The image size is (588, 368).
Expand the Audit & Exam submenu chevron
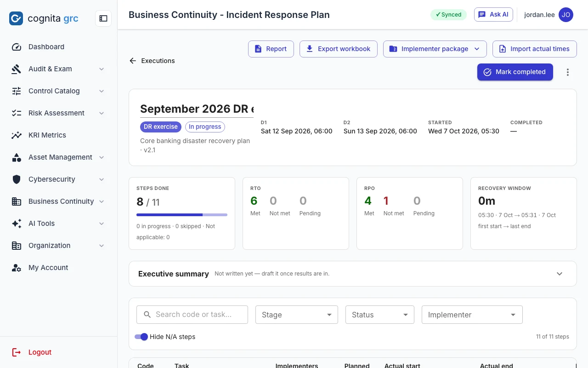click(102, 69)
